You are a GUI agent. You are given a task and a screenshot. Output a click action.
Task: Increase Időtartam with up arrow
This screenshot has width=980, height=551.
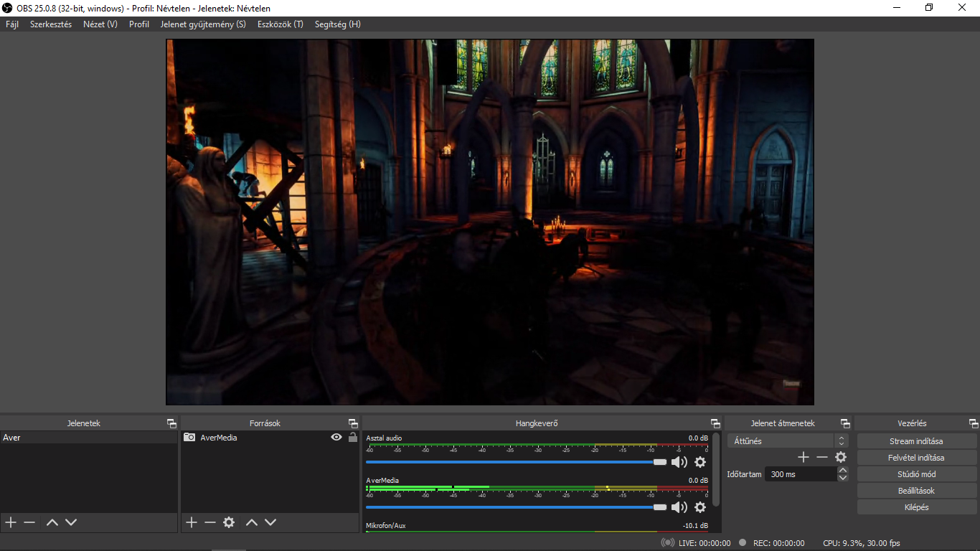pyautogui.click(x=843, y=471)
